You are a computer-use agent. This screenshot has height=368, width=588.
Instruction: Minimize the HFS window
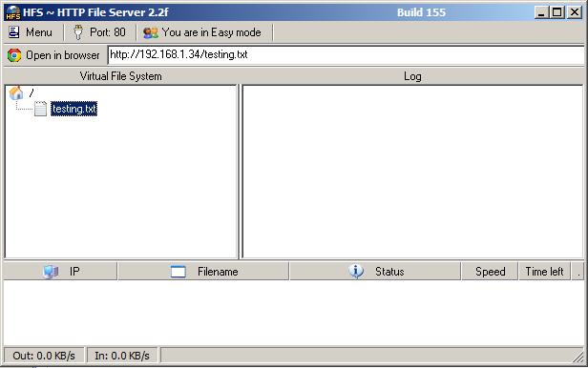(x=541, y=12)
